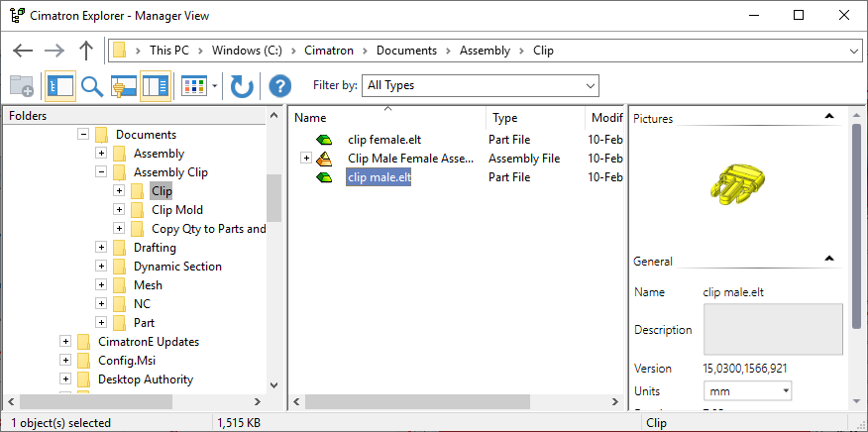Expand the Assembly folder node
The height and width of the screenshot is (432, 868).
pyautogui.click(x=101, y=154)
